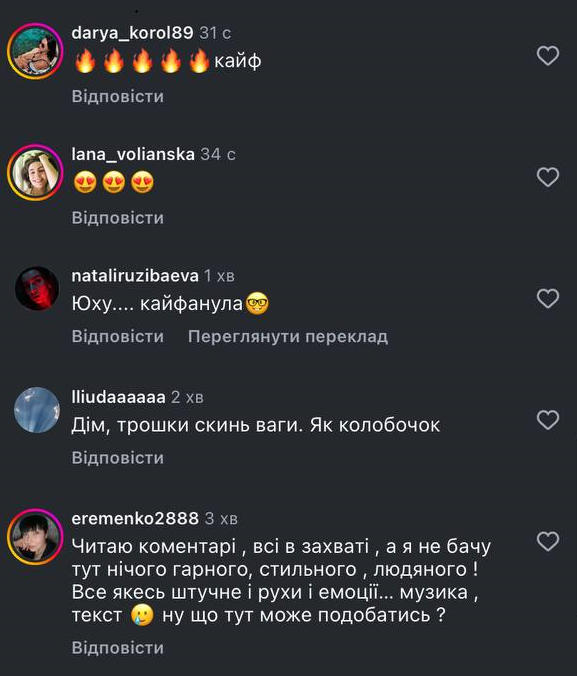577x676 pixels.
Task: Like lana_volianska's heart-eyes emoji comment
Action: [548, 177]
